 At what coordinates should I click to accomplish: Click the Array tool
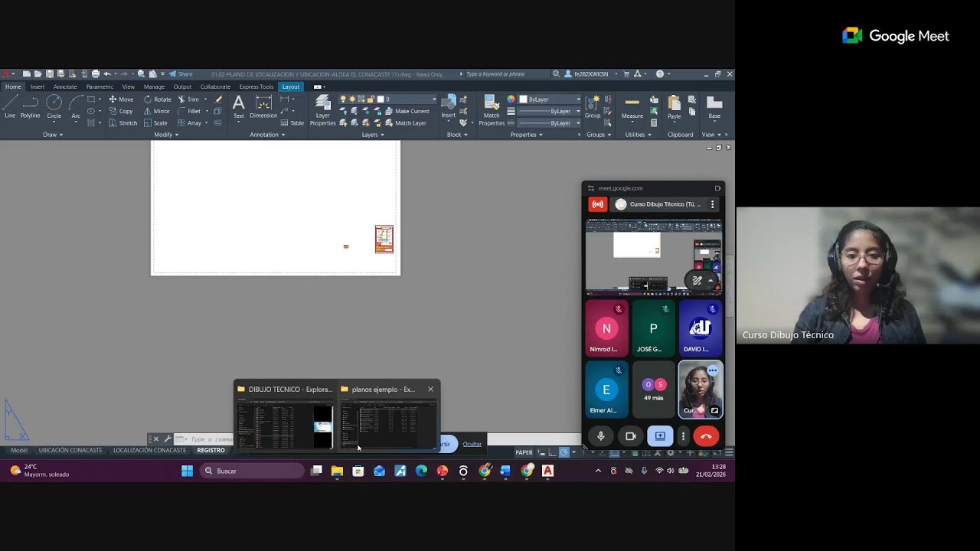pyautogui.click(x=189, y=122)
